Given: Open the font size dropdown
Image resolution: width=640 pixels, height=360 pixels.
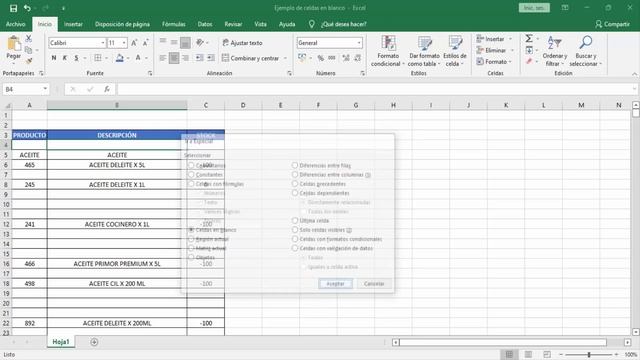Looking at the screenshot, I should [124, 43].
